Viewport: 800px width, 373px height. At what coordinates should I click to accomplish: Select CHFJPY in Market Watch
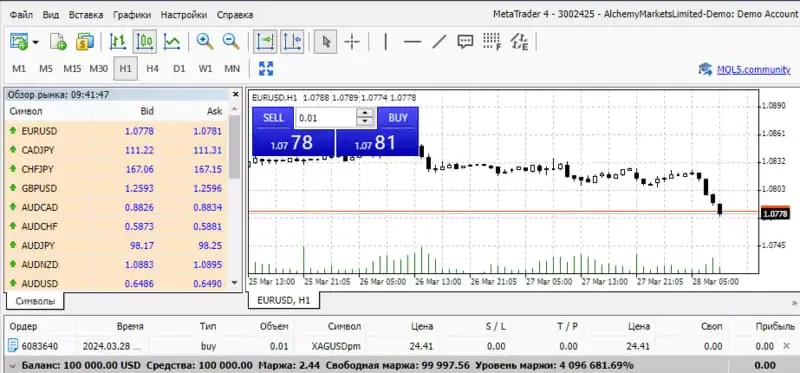(x=116, y=169)
